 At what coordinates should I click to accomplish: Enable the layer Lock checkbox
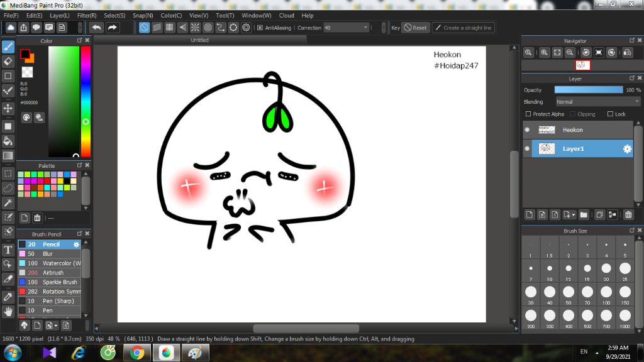point(610,114)
